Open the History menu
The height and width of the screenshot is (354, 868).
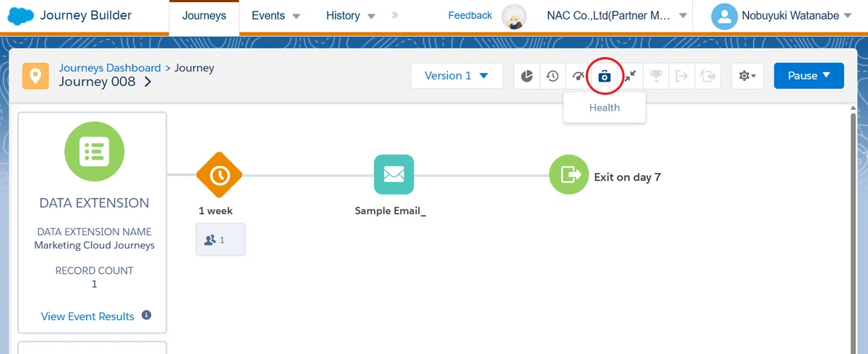click(351, 16)
